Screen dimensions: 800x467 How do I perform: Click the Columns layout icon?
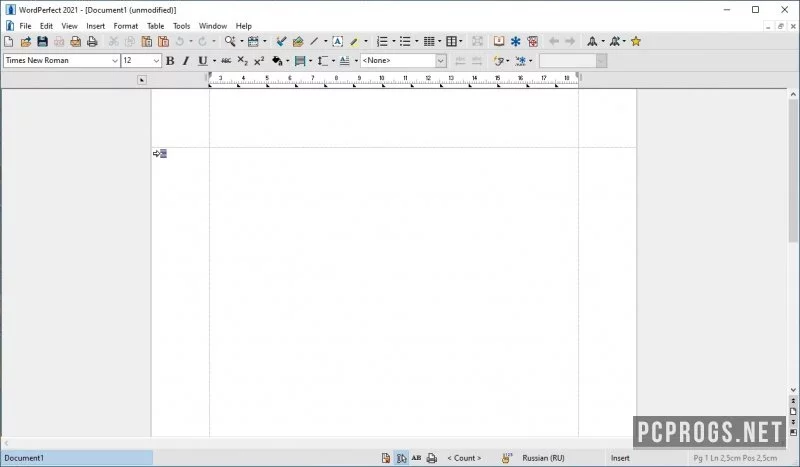(452, 42)
